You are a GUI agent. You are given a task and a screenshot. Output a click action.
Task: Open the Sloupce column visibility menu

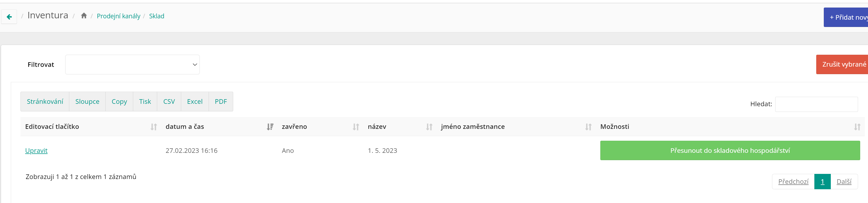click(87, 101)
